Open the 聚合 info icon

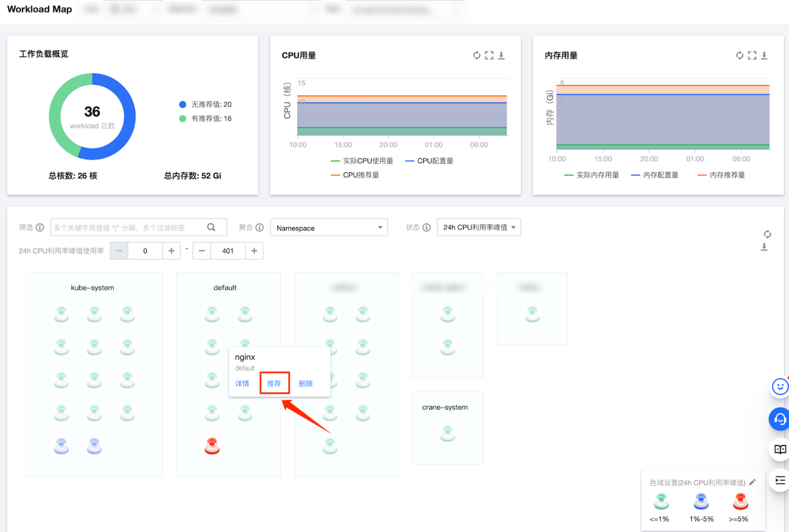259,228
